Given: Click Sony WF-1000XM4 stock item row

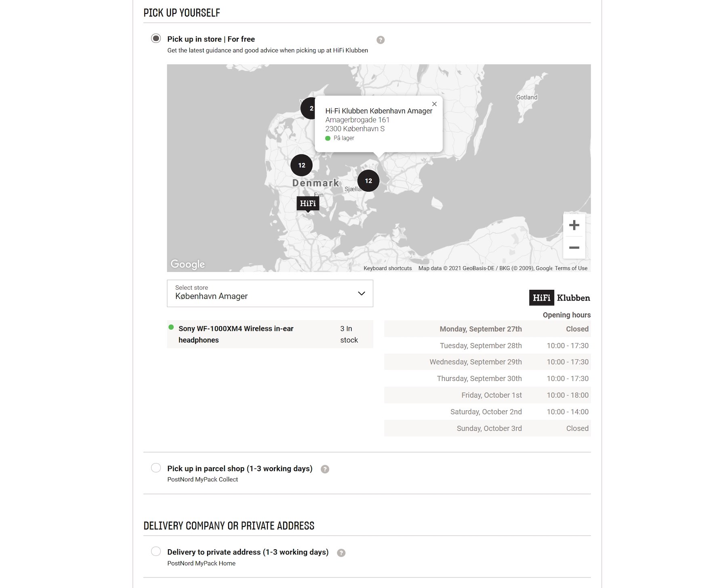Looking at the screenshot, I should coord(269,334).
